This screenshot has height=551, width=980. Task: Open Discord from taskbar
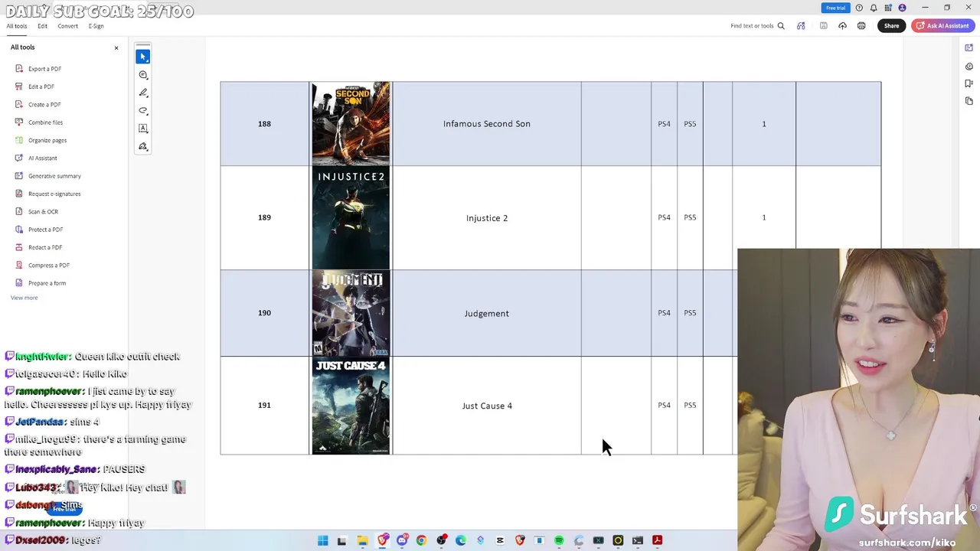(x=402, y=540)
